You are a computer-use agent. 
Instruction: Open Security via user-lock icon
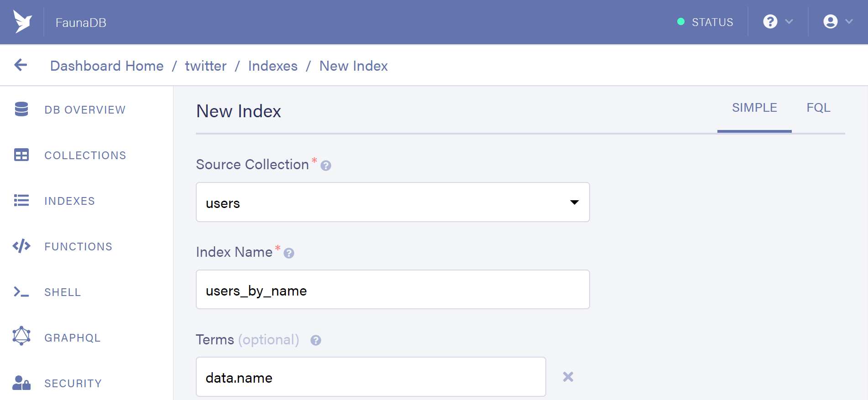[x=21, y=383]
